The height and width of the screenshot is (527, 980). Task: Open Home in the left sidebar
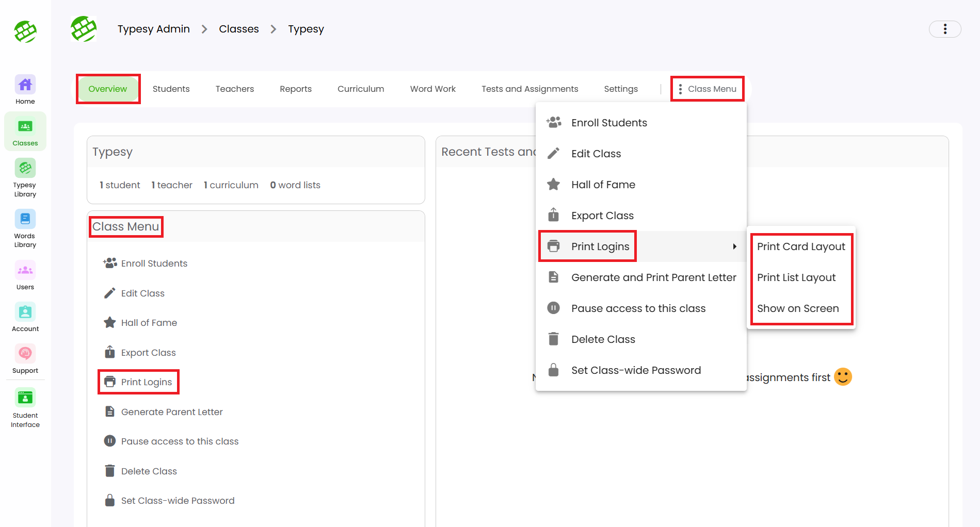(x=25, y=90)
